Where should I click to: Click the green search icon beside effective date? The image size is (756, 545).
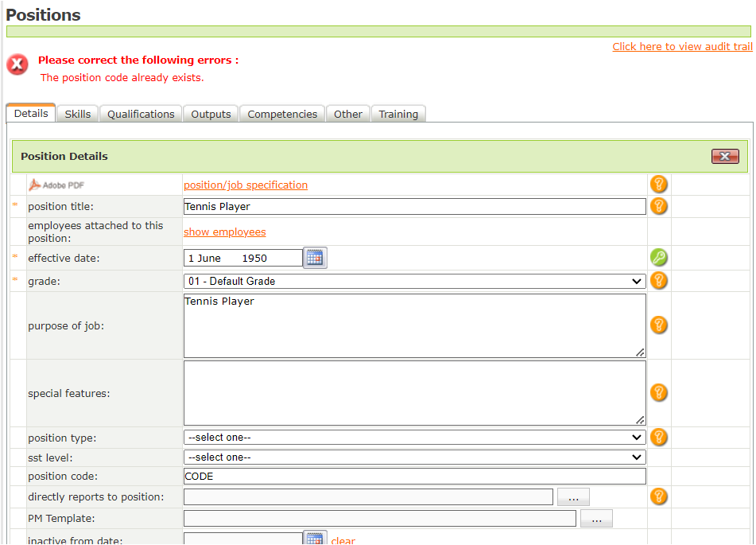pos(658,258)
